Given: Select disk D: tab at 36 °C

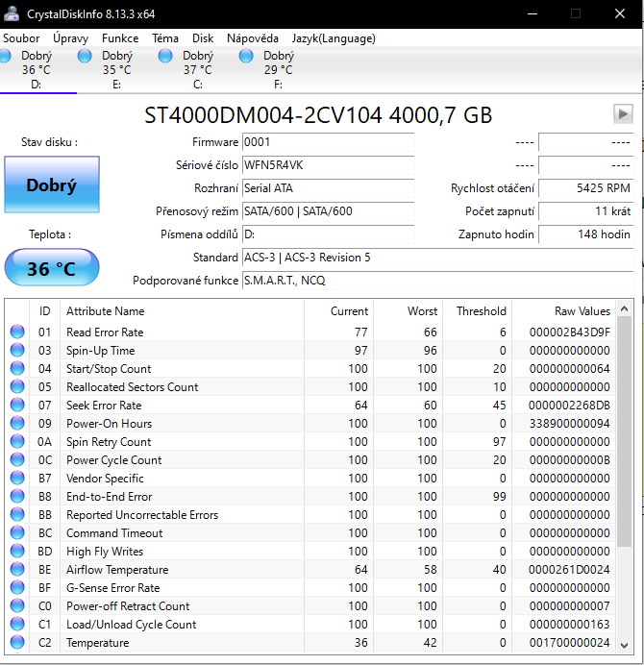Looking at the screenshot, I should (x=37, y=69).
